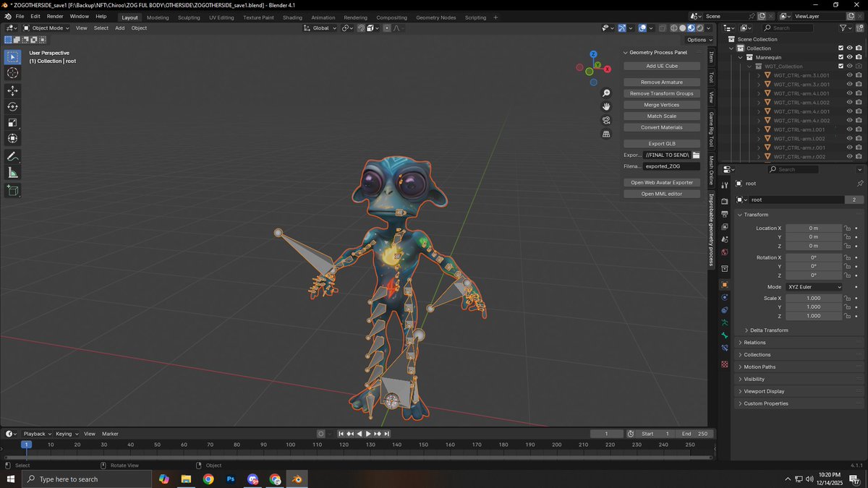
Task: Open the Object Mode dropdown
Action: (46, 28)
